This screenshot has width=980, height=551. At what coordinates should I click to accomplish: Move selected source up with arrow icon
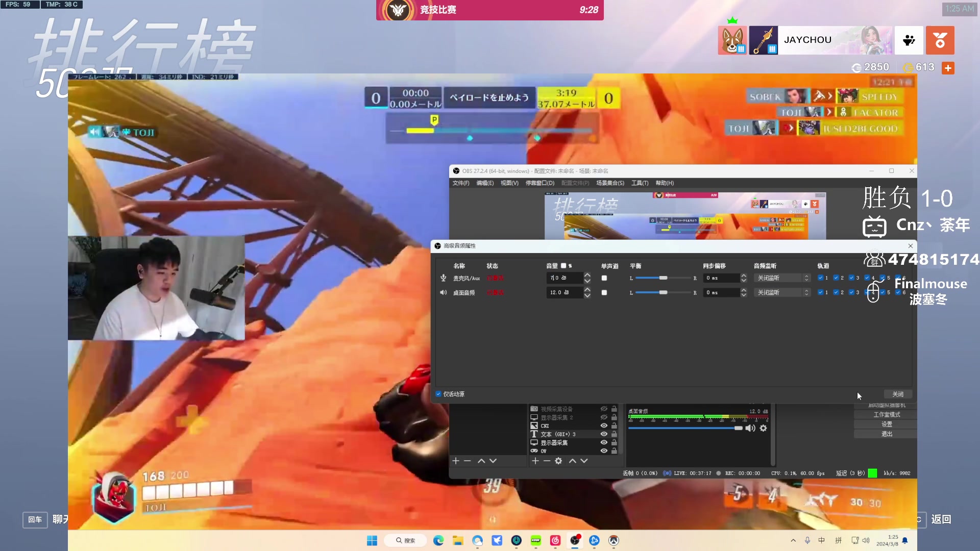pos(572,461)
